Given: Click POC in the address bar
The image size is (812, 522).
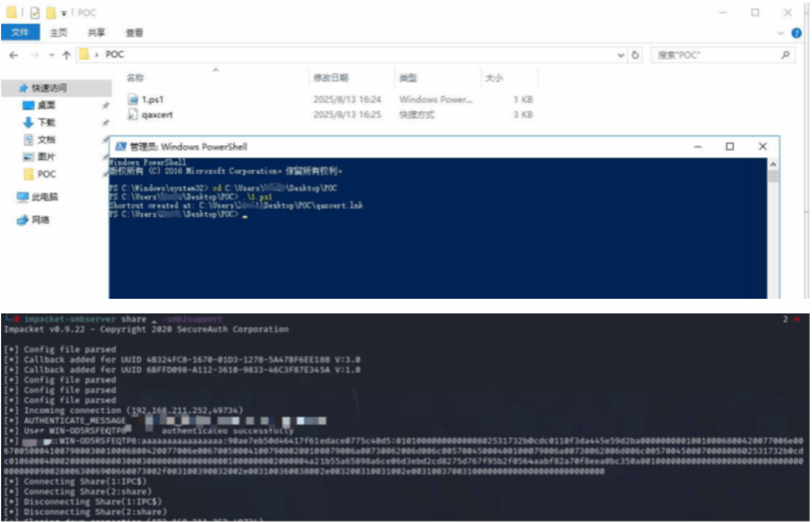Looking at the screenshot, I should [x=115, y=55].
